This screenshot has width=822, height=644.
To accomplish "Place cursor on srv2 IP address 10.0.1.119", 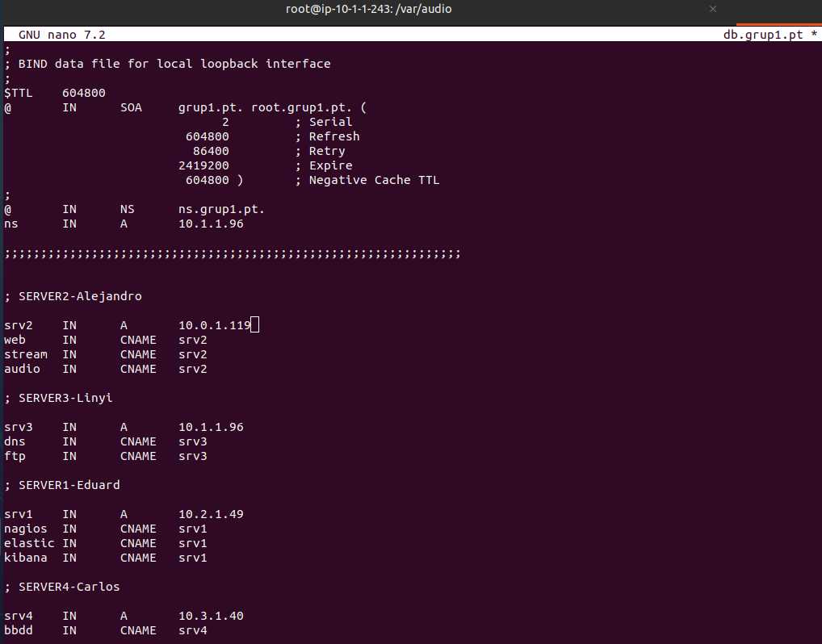I will pyautogui.click(x=214, y=325).
